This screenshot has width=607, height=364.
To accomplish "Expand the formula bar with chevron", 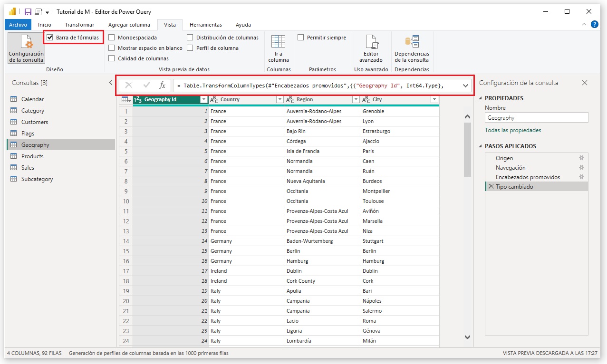I will pos(465,86).
